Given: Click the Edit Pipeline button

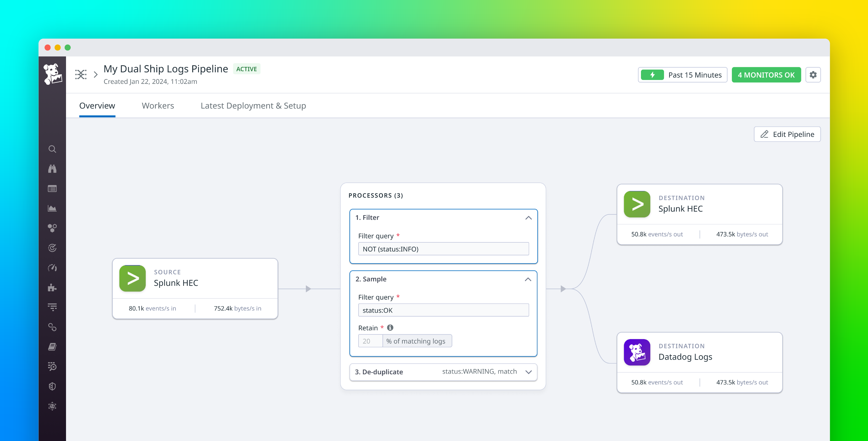Looking at the screenshot, I should [787, 134].
